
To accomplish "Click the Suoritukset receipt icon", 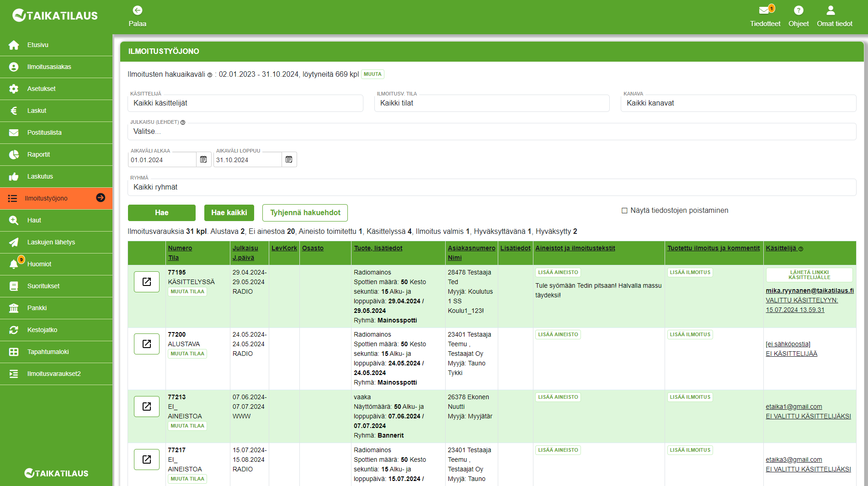I will coord(14,286).
